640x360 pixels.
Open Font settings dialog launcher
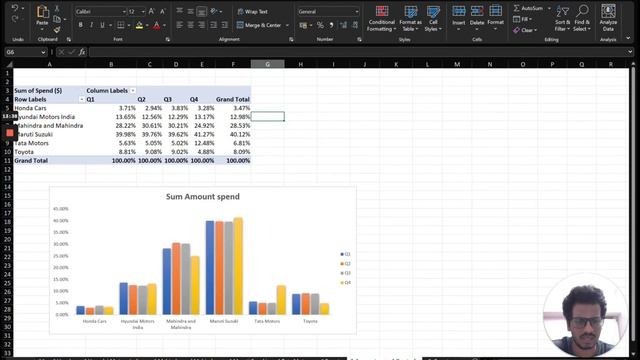click(168, 40)
